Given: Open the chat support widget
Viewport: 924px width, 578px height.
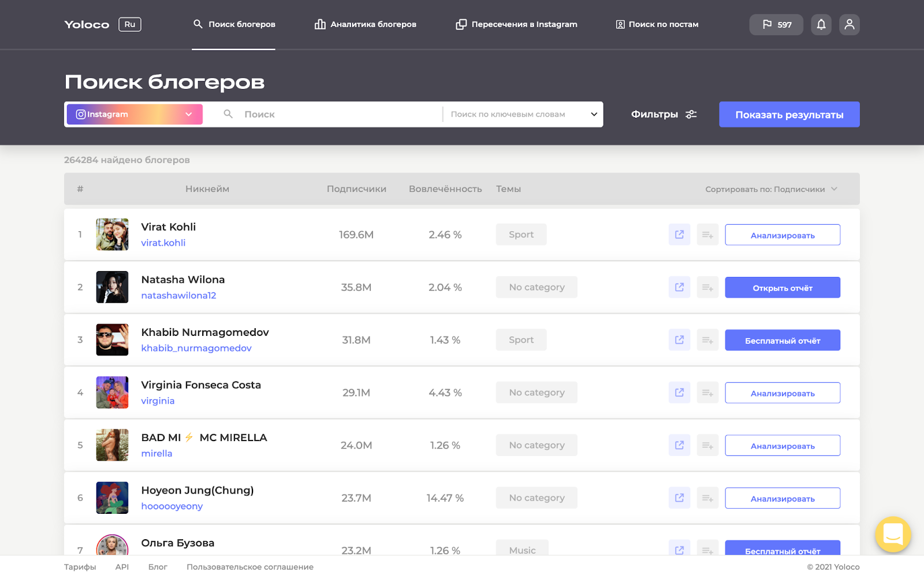Looking at the screenshot, I should (893, 534).
